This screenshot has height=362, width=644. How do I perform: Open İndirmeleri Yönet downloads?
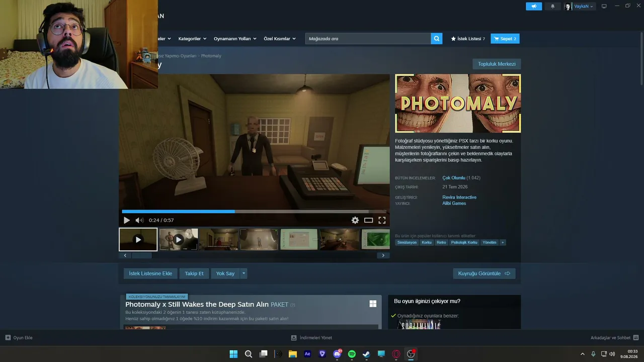click(x=311, y=338)
